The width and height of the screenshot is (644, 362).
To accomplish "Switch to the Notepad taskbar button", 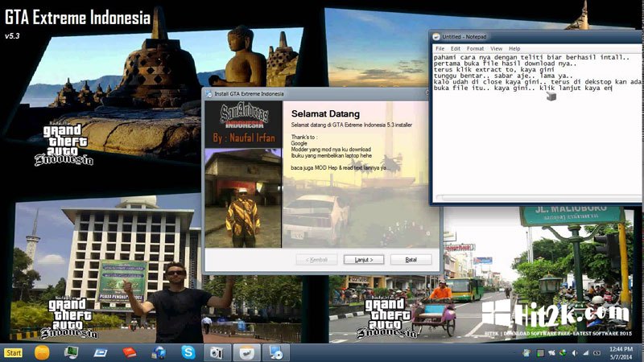I will click(247, 352).
